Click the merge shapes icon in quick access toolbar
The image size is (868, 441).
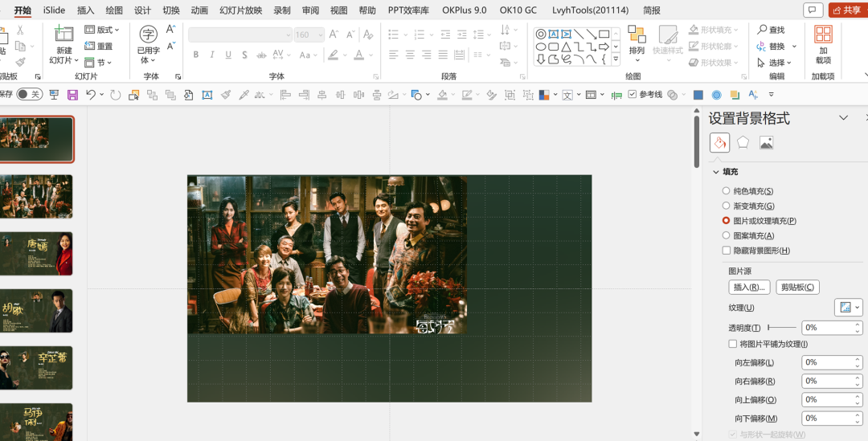click(672, 95)
